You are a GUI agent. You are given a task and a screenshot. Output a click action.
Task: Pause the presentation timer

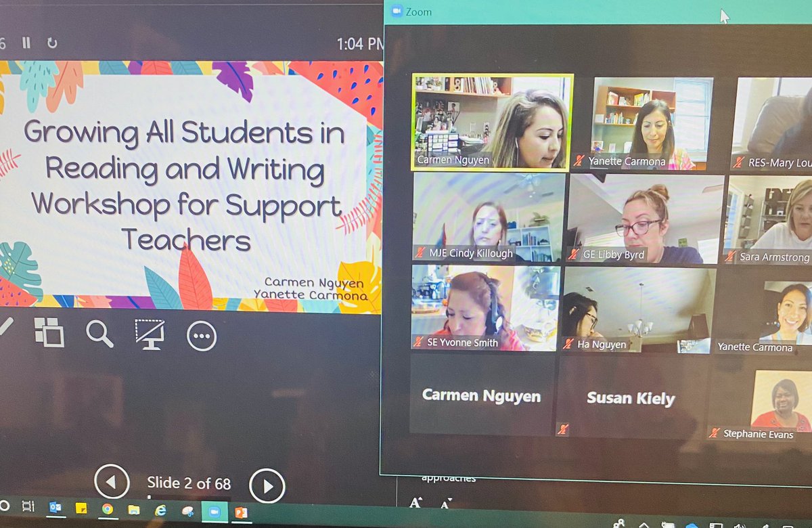click(26, 42)
